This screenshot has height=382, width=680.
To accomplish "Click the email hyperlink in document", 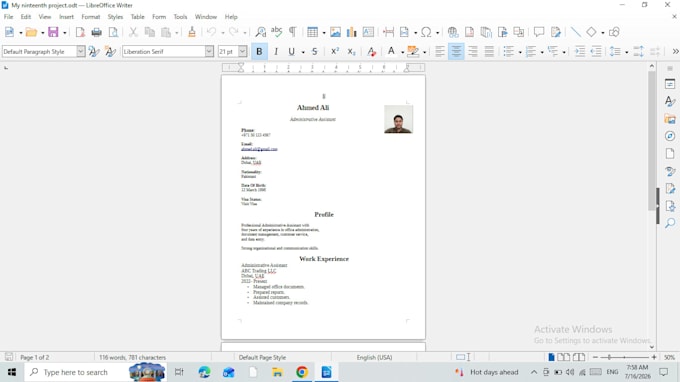I will pyautogui.click(x=259, y=149).
